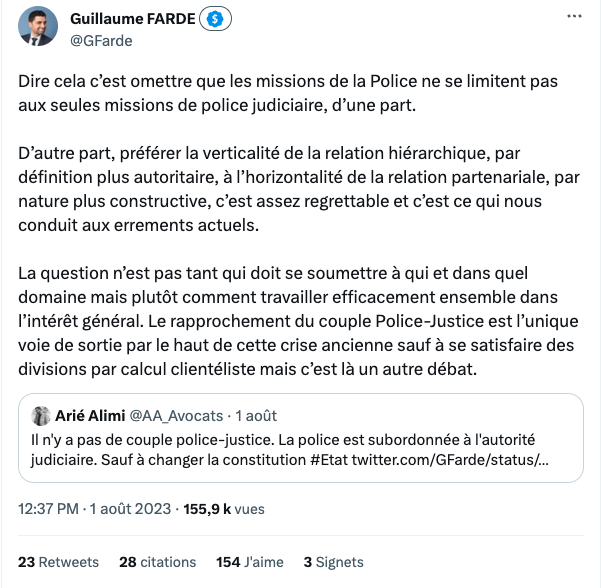Click Arié Alimi's small avatar in quoted tweet
601x588 pixels.
(41, 415)
